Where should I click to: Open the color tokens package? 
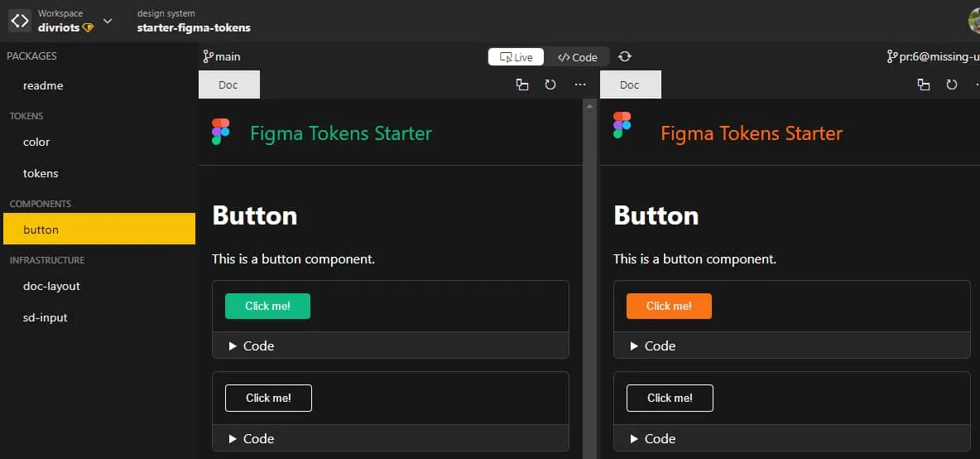point(36,142)
